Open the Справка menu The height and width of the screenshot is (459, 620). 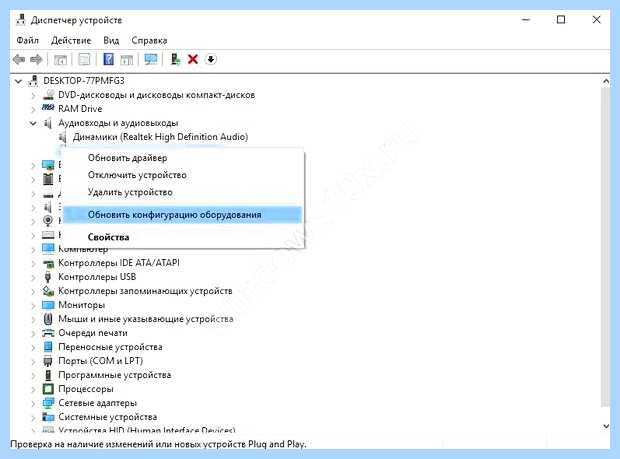(149, 40)
